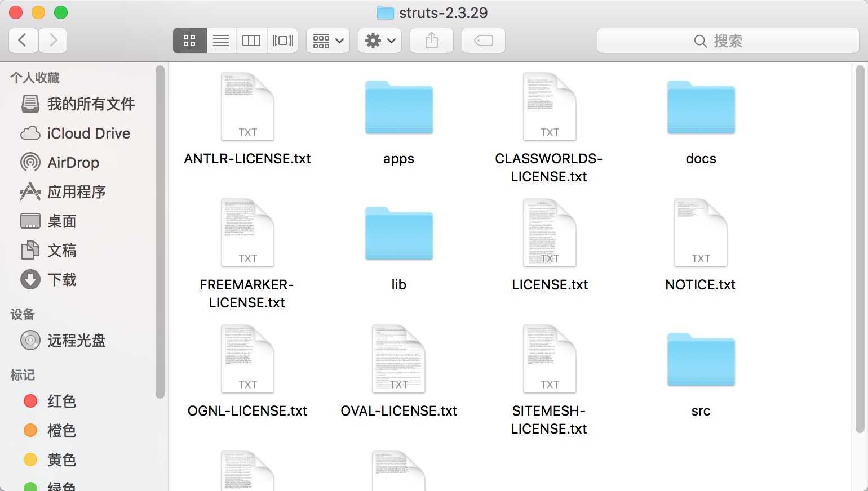Select the NOTICE.txt file icon

[701, 233]
